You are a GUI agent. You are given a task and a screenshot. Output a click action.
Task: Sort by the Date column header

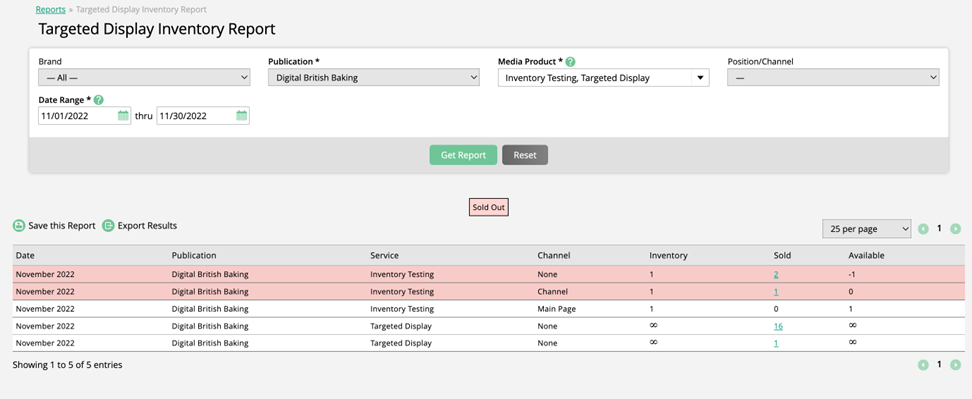pyautogui.click(x=24, y=255)
